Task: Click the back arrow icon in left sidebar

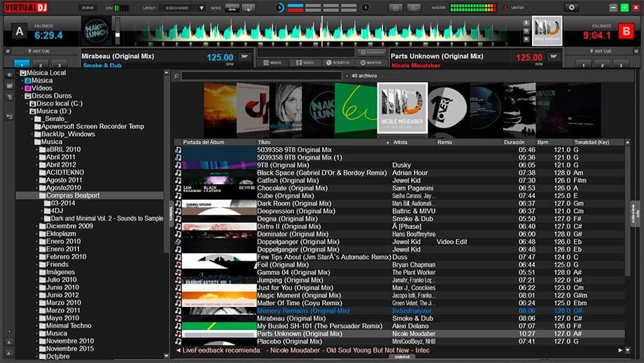Action: [9, 117]
